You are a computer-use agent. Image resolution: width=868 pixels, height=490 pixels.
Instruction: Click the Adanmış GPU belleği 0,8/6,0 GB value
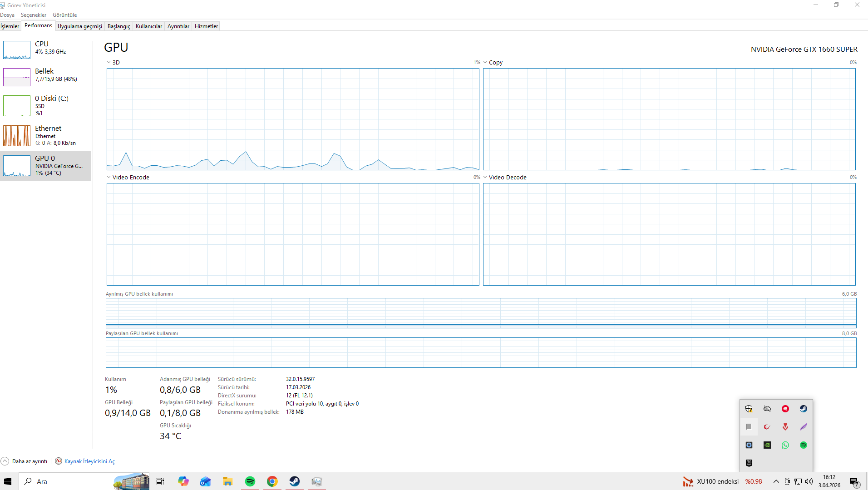pos(180,390)
